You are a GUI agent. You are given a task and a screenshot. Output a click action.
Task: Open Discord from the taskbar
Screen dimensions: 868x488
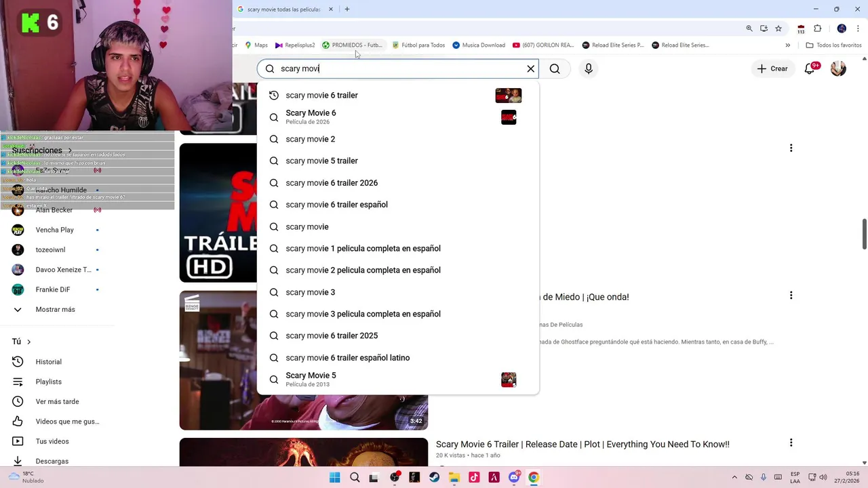pos(514,477)
